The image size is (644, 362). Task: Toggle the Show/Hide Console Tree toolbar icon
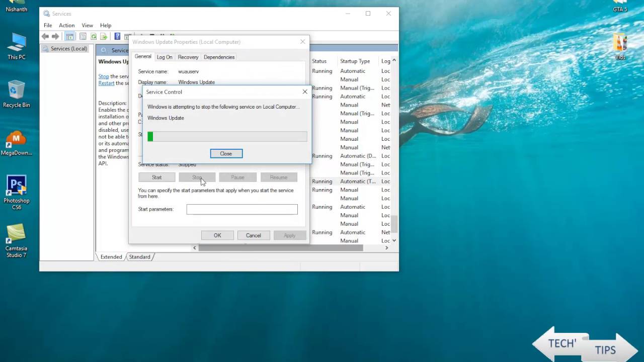69,36
